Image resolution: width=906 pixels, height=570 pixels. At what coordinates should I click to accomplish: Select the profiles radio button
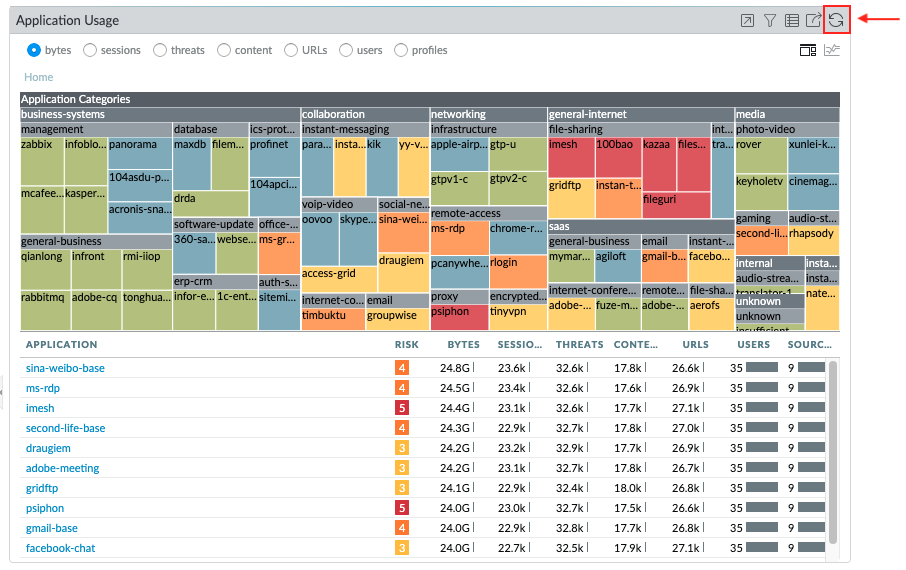pos(401,50)
